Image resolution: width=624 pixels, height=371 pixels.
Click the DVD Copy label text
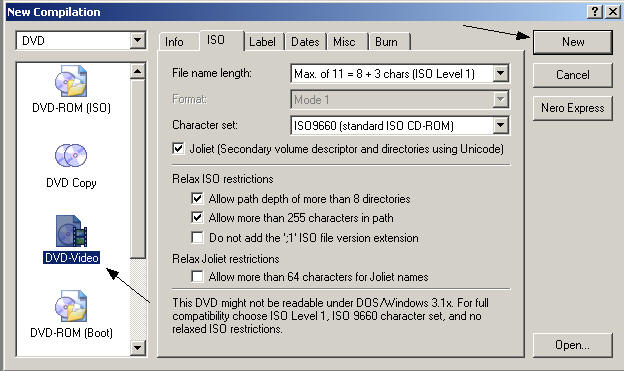pyautogui.click(x=71, y=183)
